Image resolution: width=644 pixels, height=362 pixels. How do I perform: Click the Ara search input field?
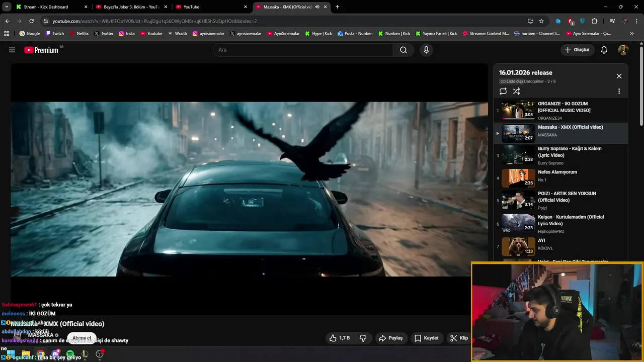pos(303,50)
